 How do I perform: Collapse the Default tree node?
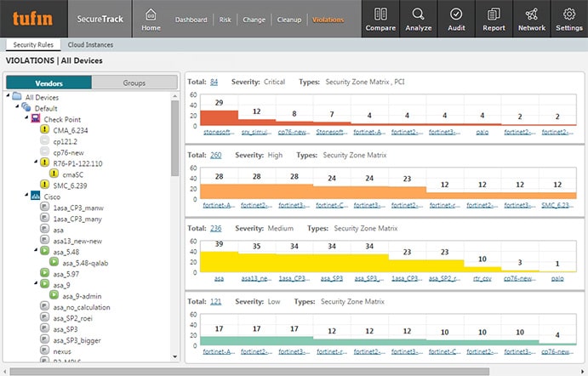[x=17, y=106]
